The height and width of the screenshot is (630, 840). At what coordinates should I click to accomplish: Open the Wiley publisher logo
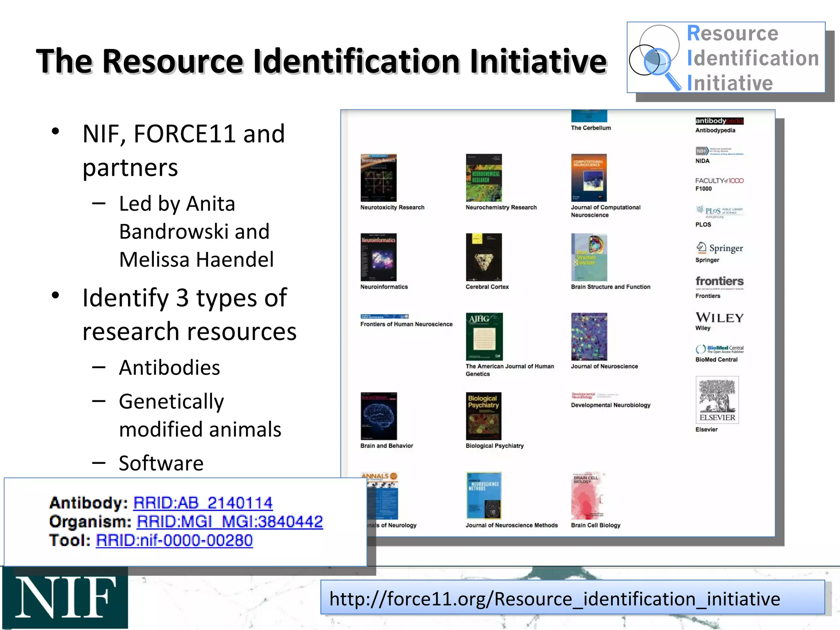719,317
